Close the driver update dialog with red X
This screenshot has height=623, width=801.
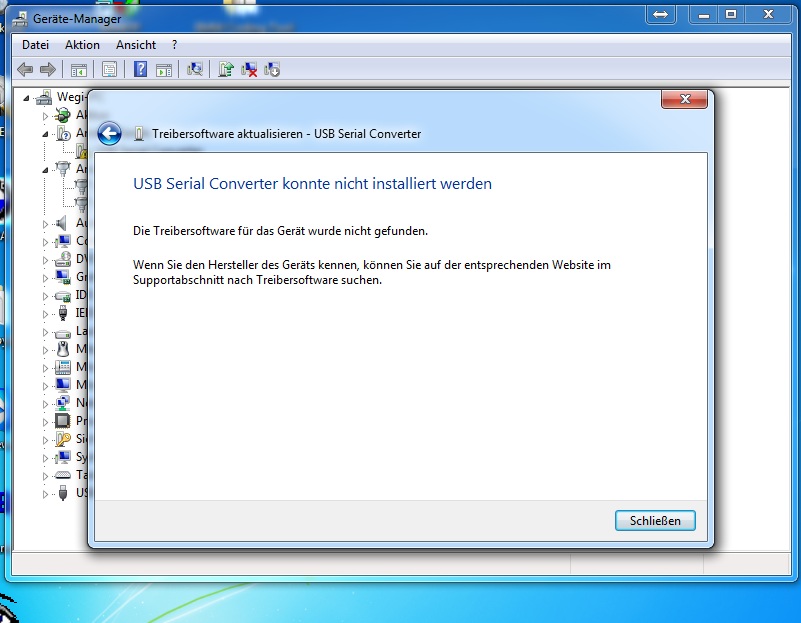click(685, 99)
